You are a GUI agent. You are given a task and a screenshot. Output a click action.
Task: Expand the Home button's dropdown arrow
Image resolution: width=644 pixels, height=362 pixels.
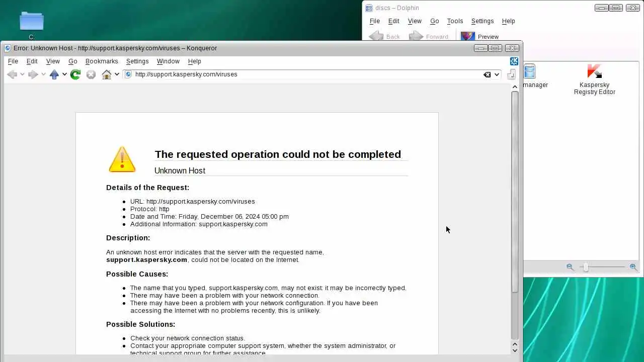pos(117,74)
